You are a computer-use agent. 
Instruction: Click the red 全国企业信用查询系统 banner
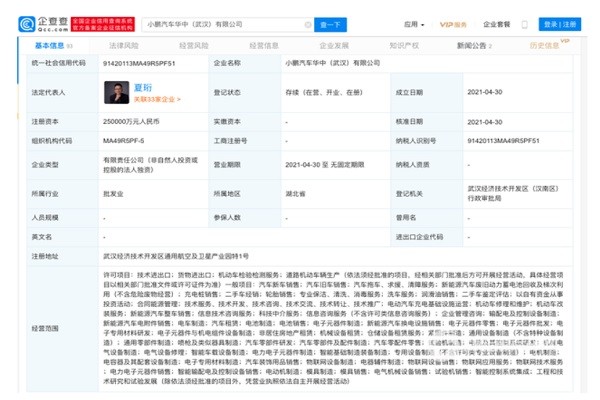(x=103, y=24)
